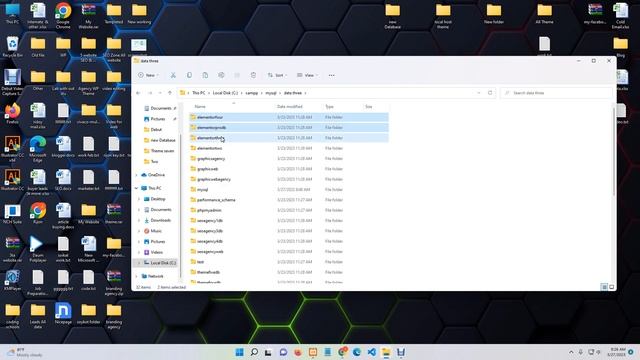Expand Local Disk (C:) tree node
Screen dimensions: 640x360
[x=139, y=263]
